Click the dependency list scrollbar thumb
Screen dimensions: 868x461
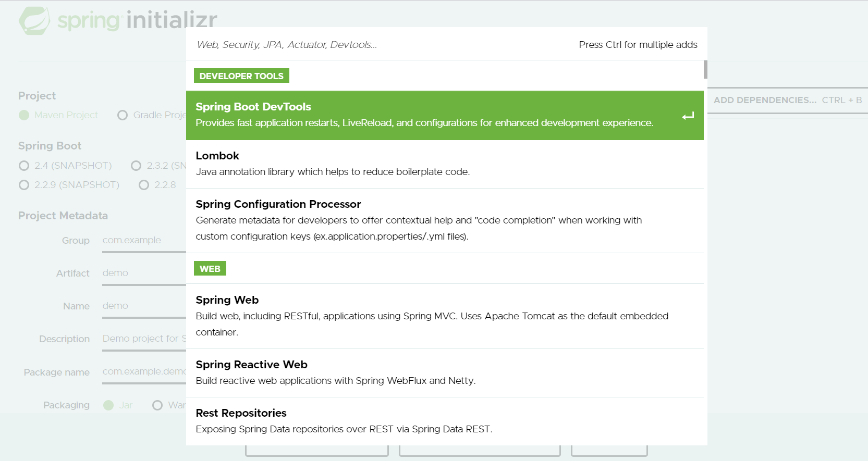[x=705, y=69]
